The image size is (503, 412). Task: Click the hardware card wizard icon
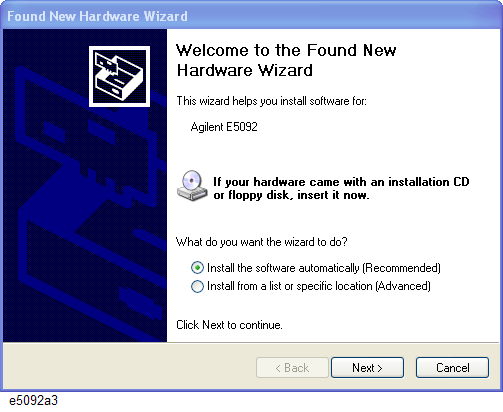point(119,76)
